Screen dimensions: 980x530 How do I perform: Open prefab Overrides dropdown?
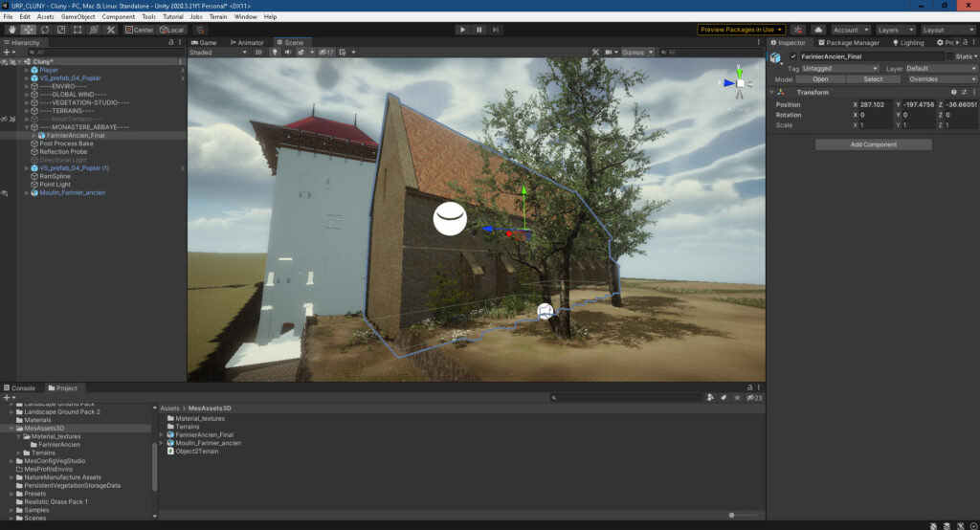pos(942,79)
